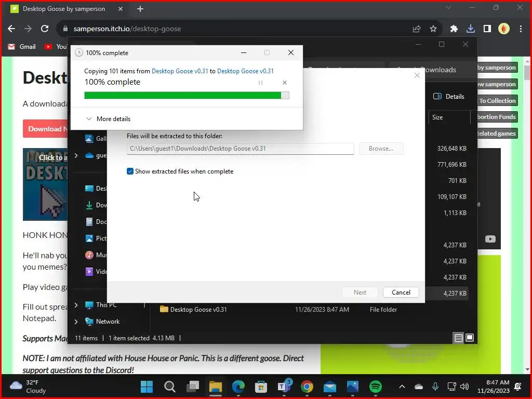Open the new tab plus button
This screenshot has width=532, height=399.
click(140, 9)
